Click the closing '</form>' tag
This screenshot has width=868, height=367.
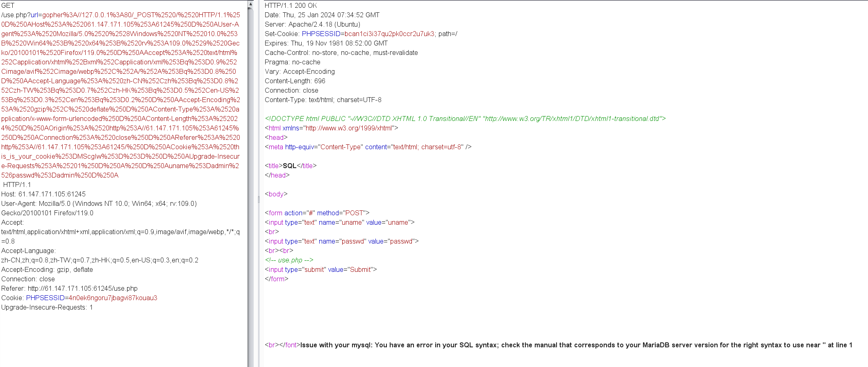coord(277,279)
